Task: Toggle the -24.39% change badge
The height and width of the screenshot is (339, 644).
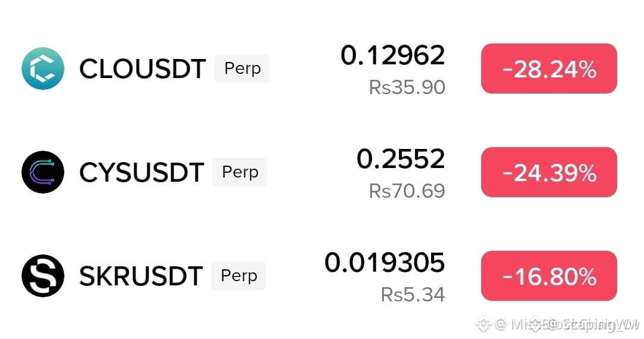Action: [x=549, y=172]
